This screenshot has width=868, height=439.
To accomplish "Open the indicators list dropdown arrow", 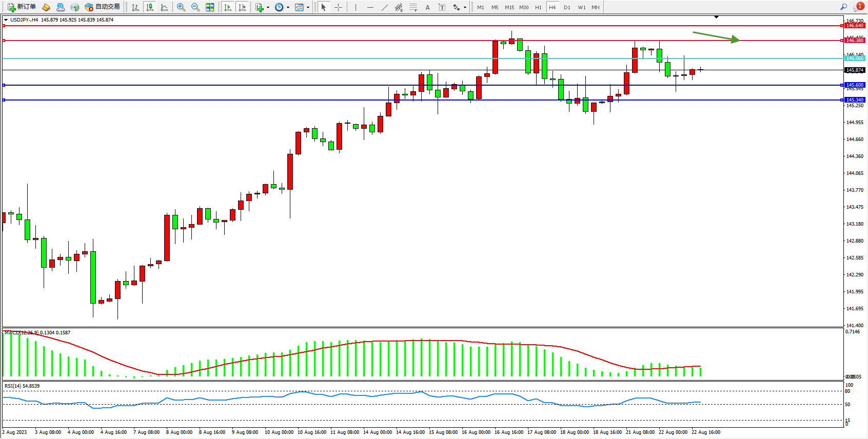I will [x=268, y=7].
